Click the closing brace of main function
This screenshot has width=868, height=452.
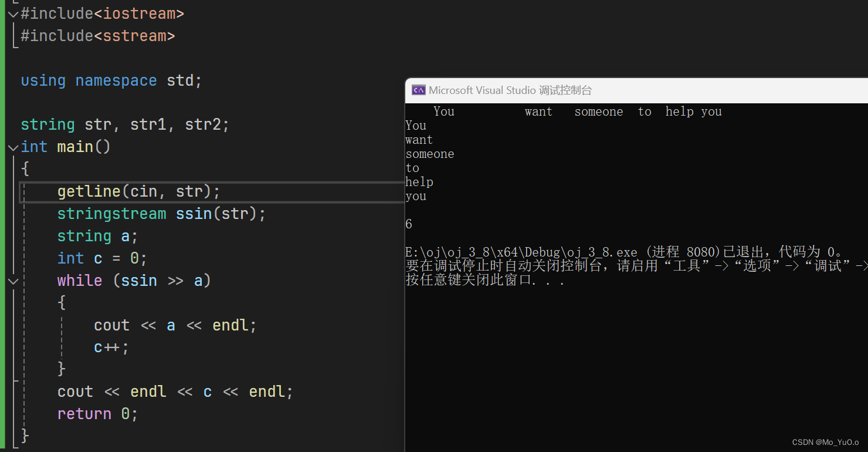coord(25,436)
